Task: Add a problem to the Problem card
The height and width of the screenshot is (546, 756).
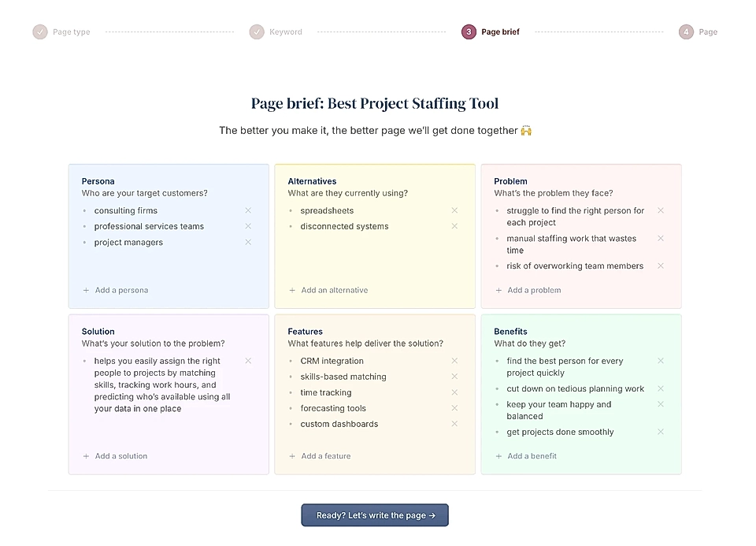Action: [x=528, y=290]
